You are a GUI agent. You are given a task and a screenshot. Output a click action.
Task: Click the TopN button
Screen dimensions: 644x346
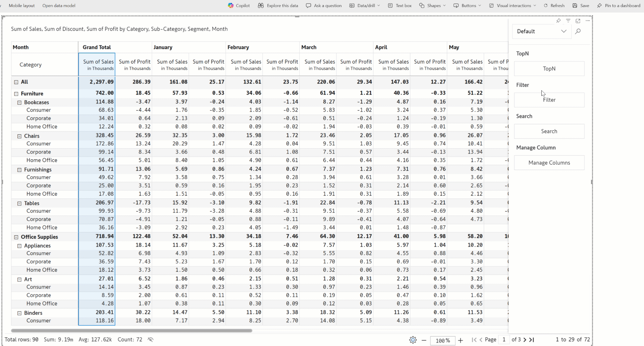[549, 69]
